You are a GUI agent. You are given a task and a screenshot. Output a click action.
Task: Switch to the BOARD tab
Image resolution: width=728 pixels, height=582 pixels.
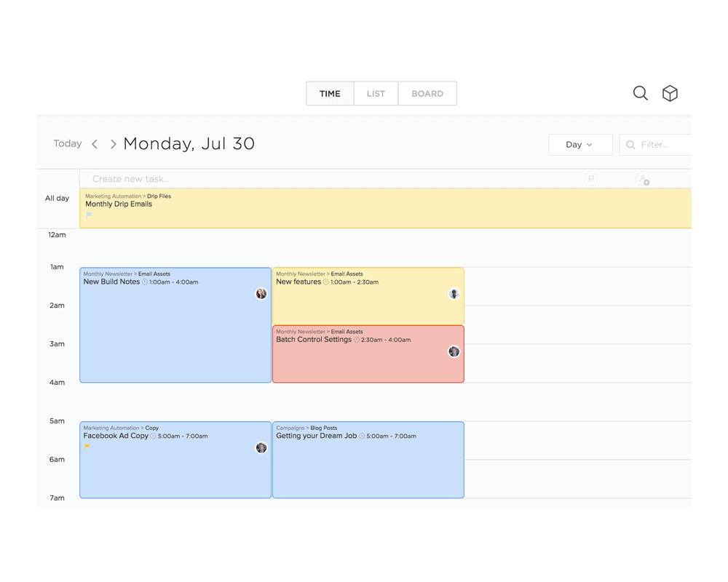427,93
